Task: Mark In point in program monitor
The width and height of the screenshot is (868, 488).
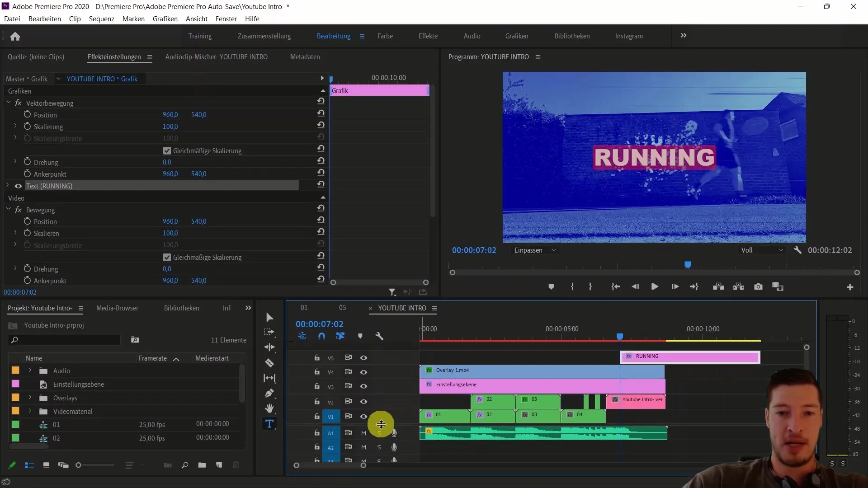Action: coord(572,287)
